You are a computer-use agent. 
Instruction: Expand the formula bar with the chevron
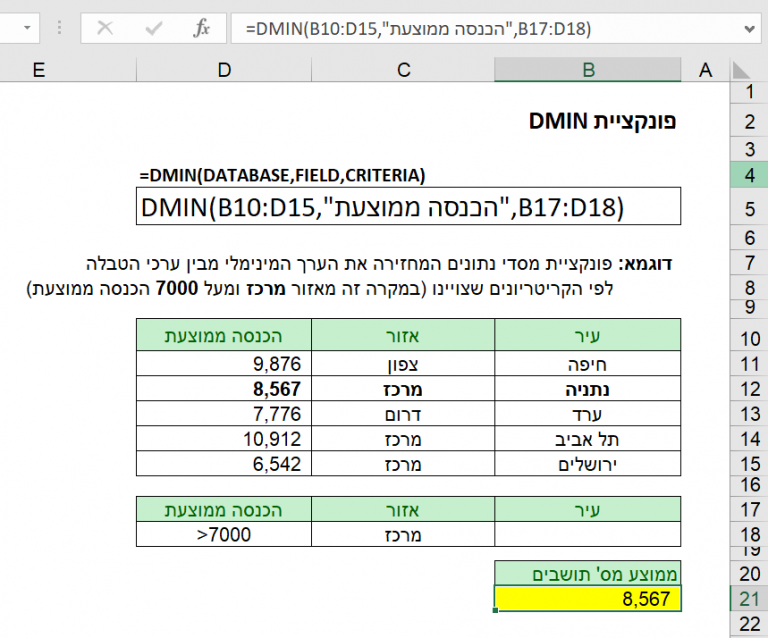tap(749, 29)
